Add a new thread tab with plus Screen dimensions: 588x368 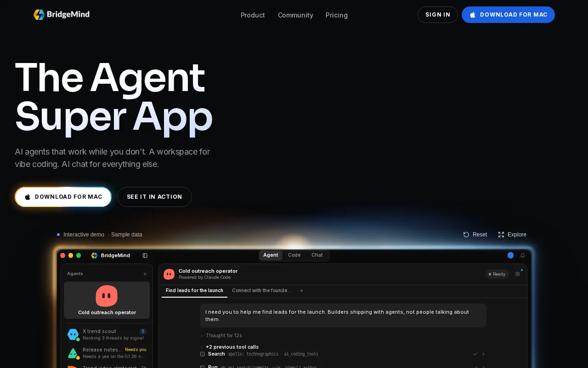[302, 291]
